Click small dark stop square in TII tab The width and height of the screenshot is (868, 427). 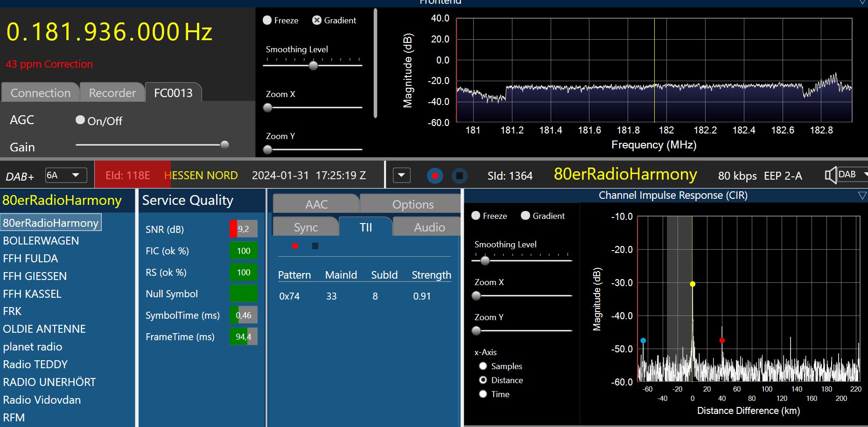click(x=315, y=246)
